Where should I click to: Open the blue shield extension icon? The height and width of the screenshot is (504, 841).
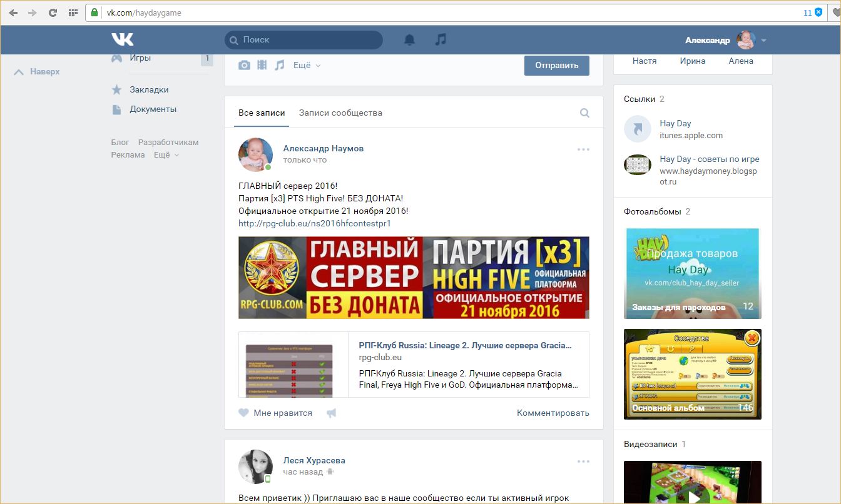coord(818,13)
